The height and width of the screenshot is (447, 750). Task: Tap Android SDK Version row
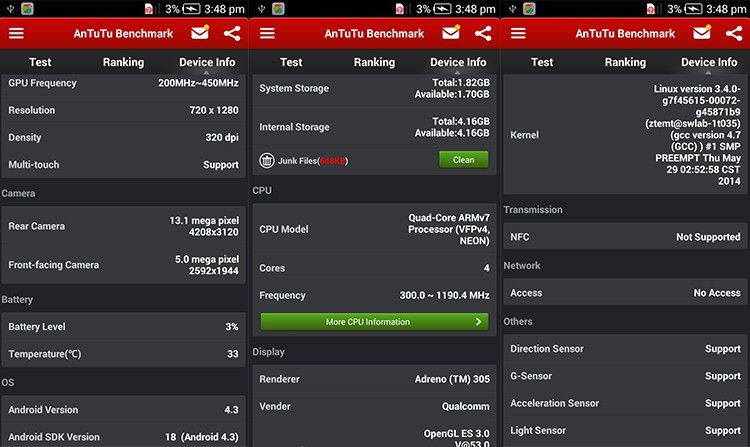pyautogui.click(x=123, y=436)
